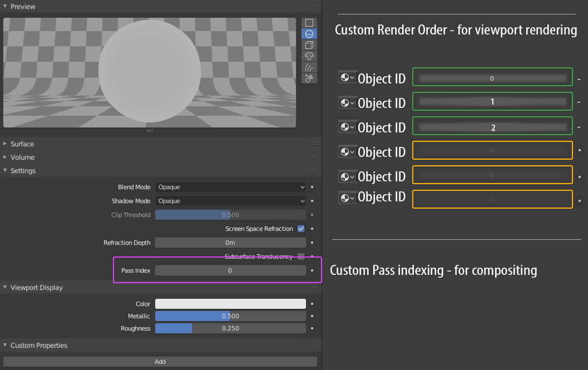The image size is (588, 370).
Task: Click the animate dot beside Blend Mode
Action: click(x=312, y=187)
